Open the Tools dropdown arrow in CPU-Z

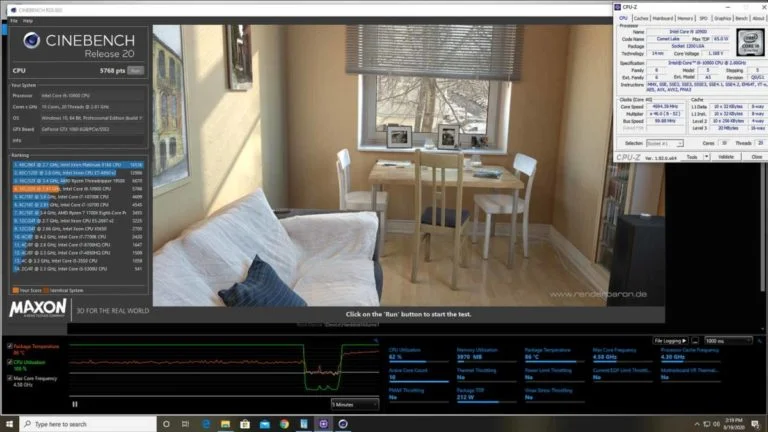click(x=706, y=157)
